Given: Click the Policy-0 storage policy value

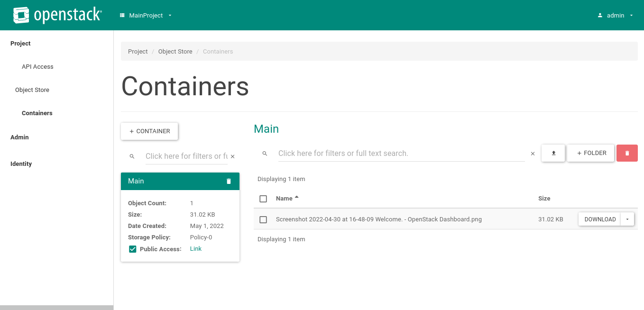Looking at the screenshot, I should [201, 237].
